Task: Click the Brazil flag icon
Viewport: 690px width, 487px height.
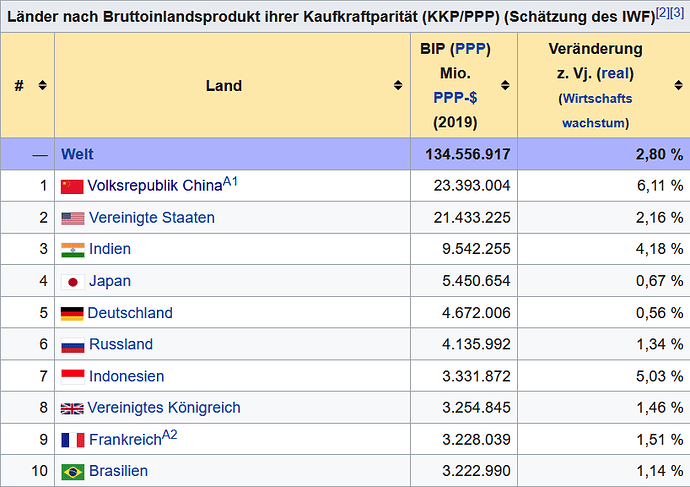Action: [x=73, y=472]
